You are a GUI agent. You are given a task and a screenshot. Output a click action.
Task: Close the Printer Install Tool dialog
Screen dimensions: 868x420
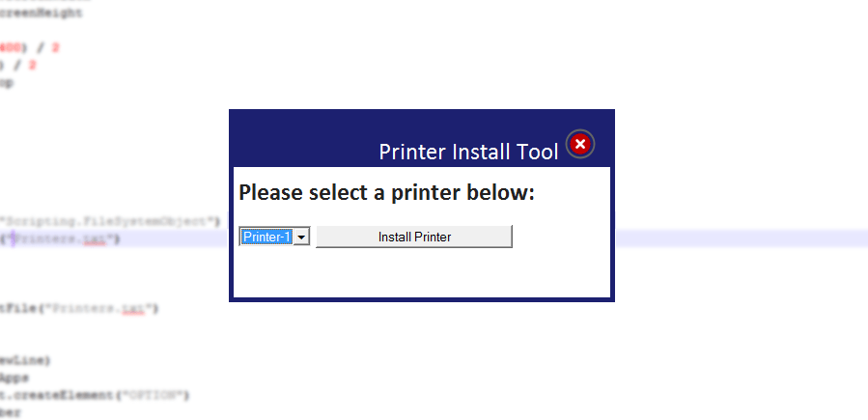579,145
